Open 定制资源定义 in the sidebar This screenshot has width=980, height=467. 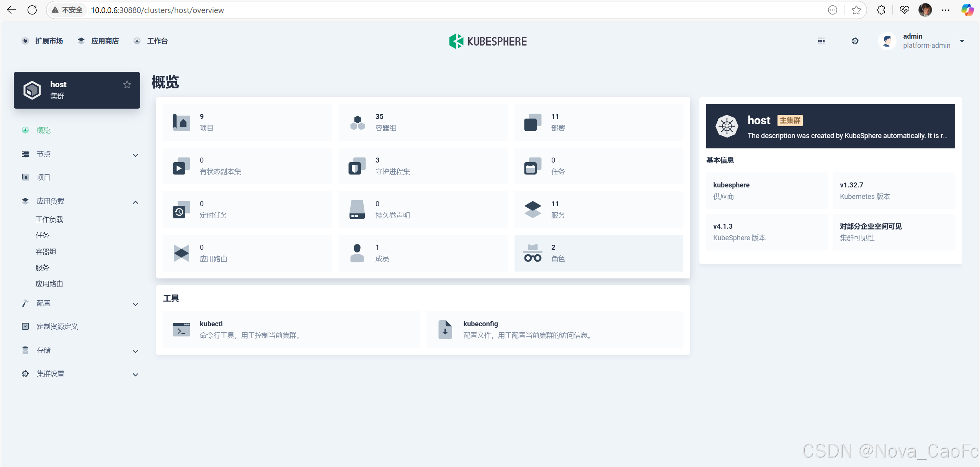(57, 327)
